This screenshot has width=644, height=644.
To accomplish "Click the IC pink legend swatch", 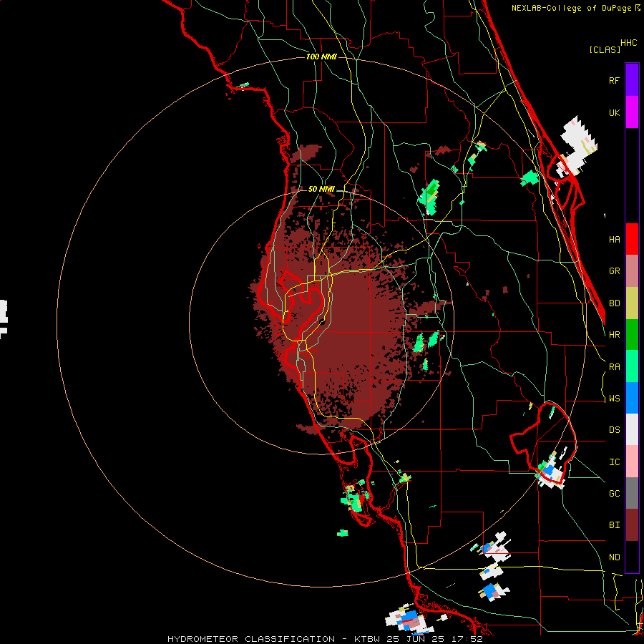I will 632,462.
